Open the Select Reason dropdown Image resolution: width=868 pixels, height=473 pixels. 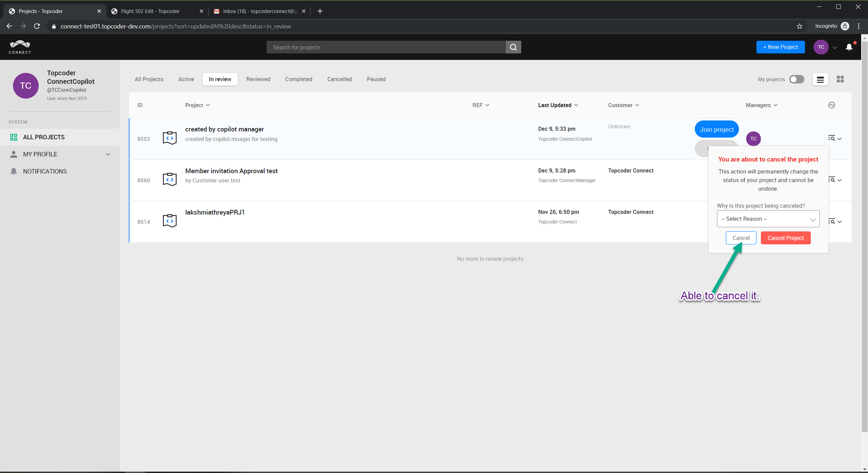pos(768,219)
